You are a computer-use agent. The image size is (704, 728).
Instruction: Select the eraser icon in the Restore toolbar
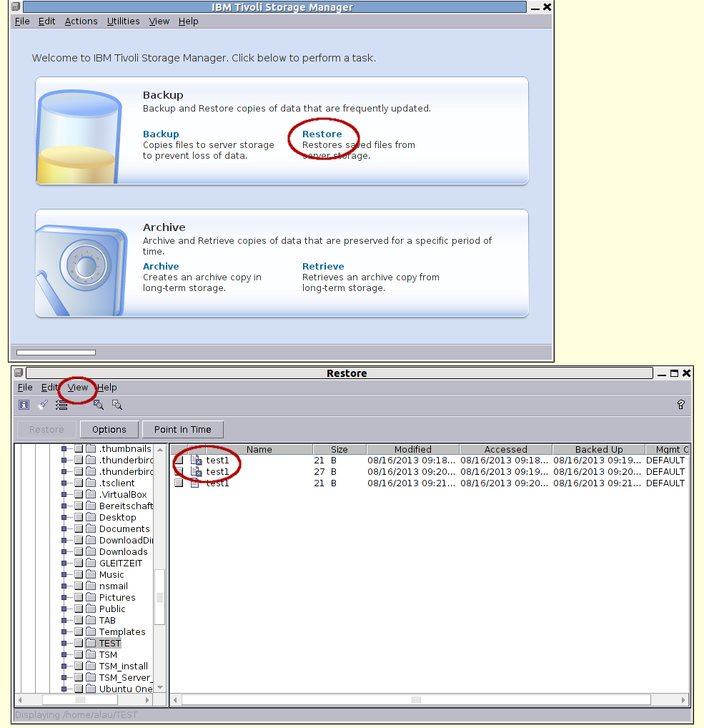click(x=41, y=404)
